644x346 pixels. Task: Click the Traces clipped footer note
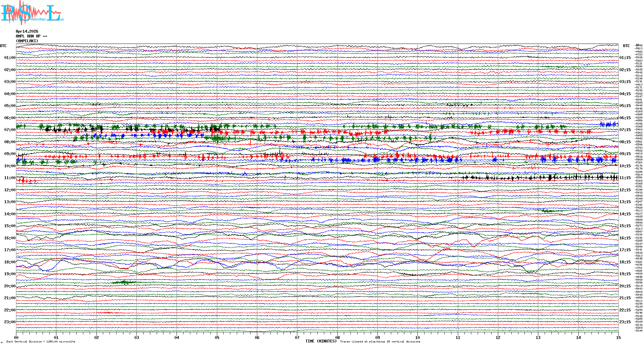pyautogui.click(x=380, y=342)
